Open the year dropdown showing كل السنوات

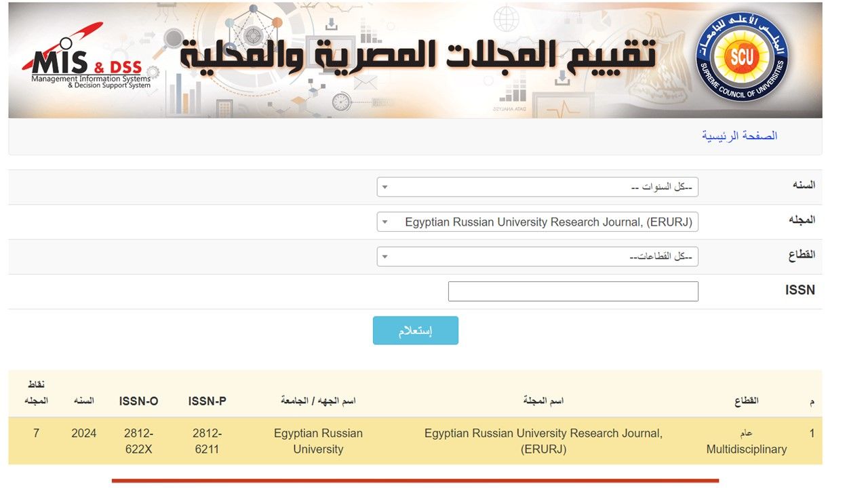(x=537, y=187)
